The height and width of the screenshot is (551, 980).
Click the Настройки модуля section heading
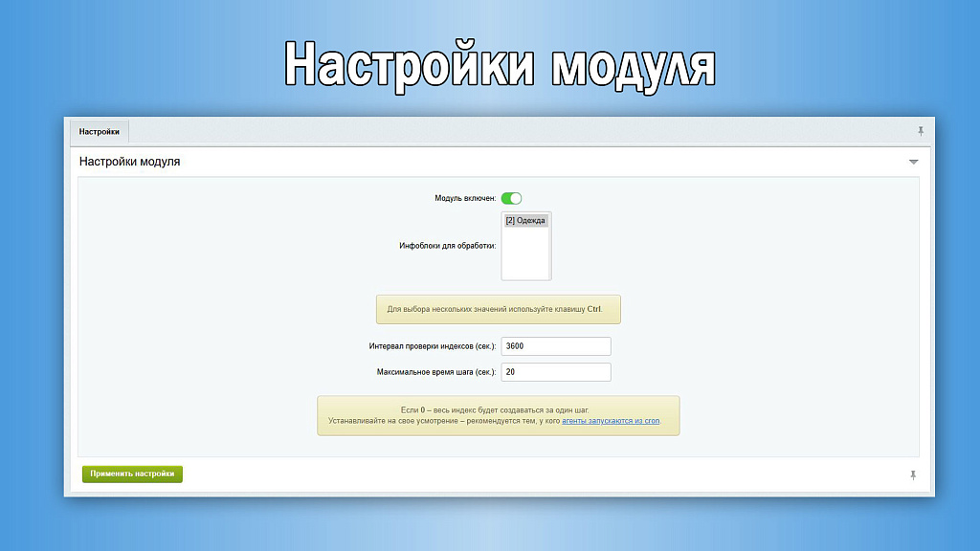click(x=129, y=162)
